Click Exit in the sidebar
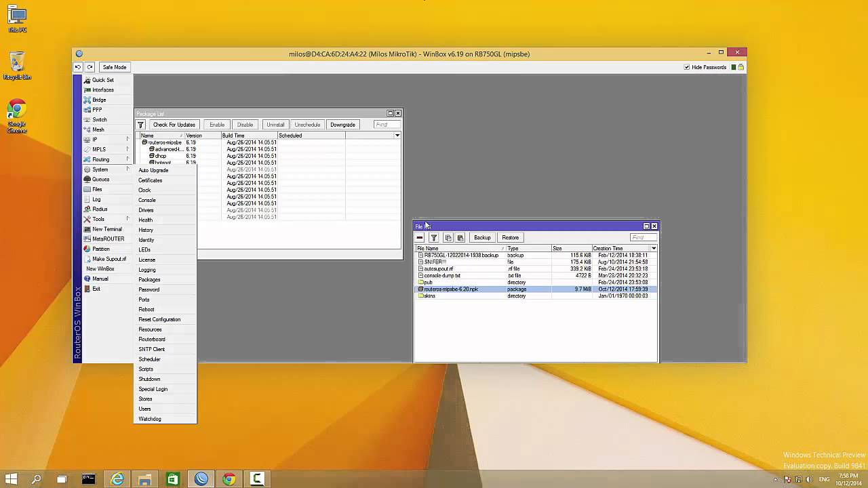The image size is (868, 488). click(96, 289)
